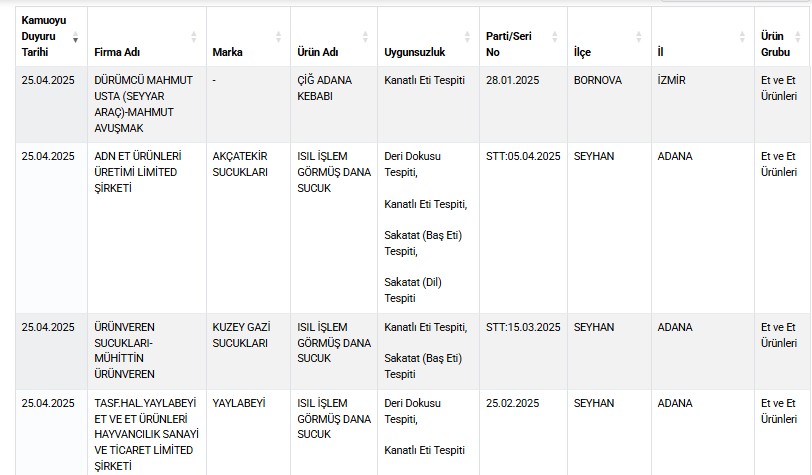This screenshot has width=812, height=475.
Task: Click sort arrows in İlçe column
Action: click(639, 37)
